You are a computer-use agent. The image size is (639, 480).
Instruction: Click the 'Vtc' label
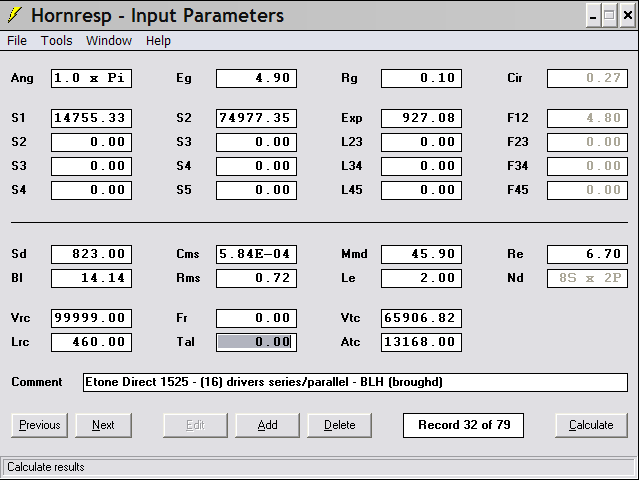[x=350, y=318]
